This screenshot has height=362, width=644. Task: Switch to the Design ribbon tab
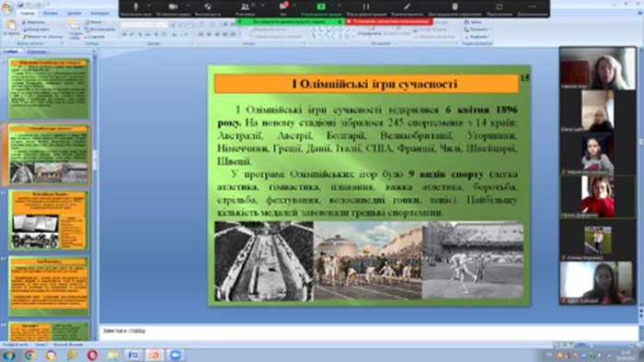tap(75, 13)
